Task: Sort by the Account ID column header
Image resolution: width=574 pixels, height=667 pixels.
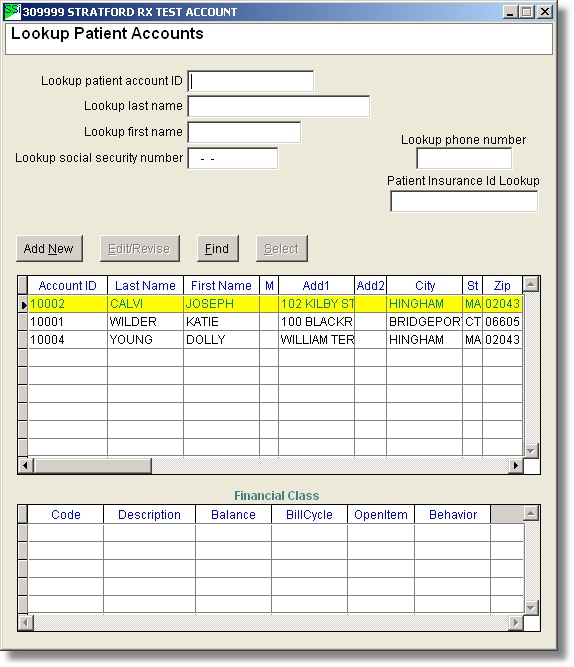Action: point(68,285)
